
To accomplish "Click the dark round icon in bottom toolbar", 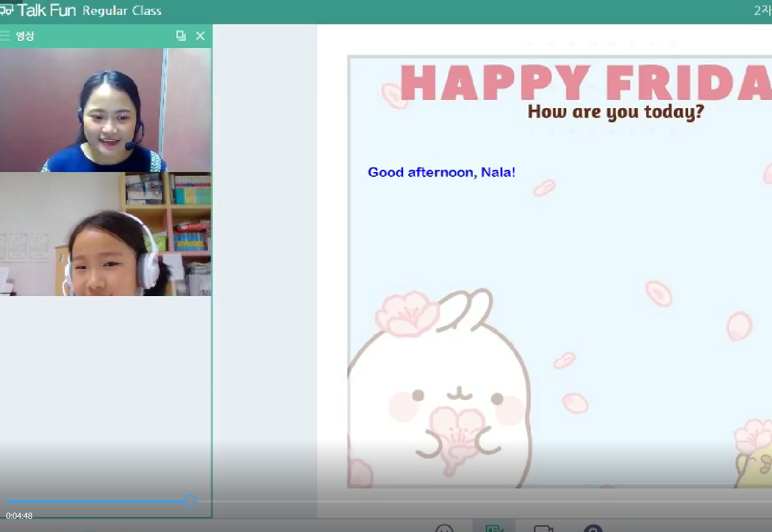I will coord(593,528).
